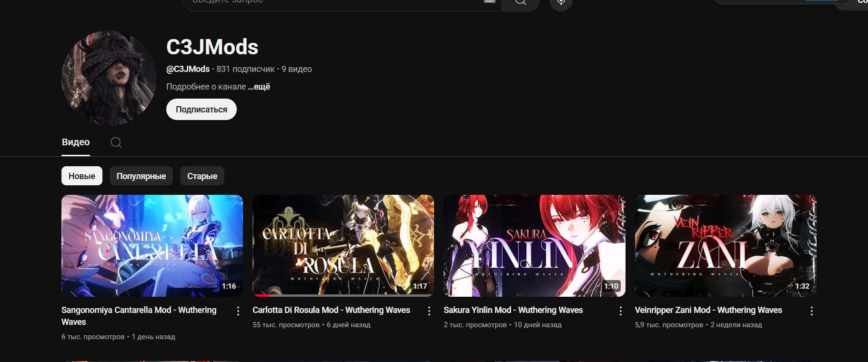The height and width of the screenshot is (362, 868).
Task: Open the C3JMods channel avatar
Action: (x=109, y=78)
